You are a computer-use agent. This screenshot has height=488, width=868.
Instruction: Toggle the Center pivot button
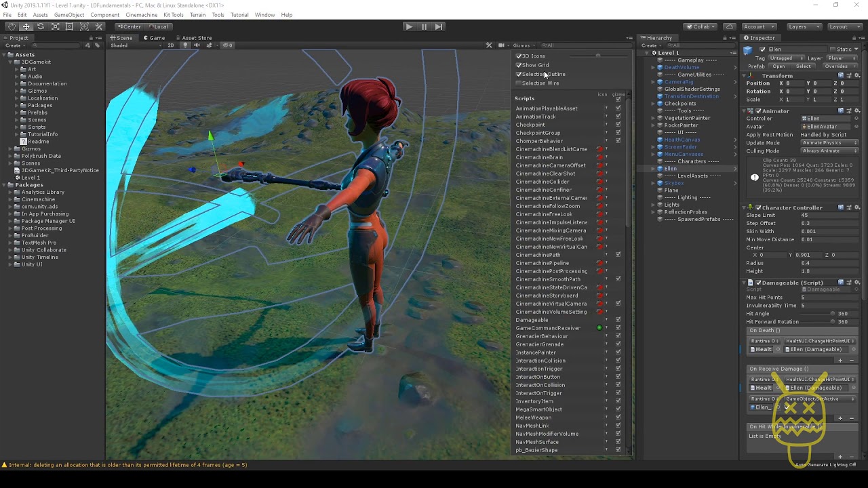pyautogui.click(x=130, y=26)
